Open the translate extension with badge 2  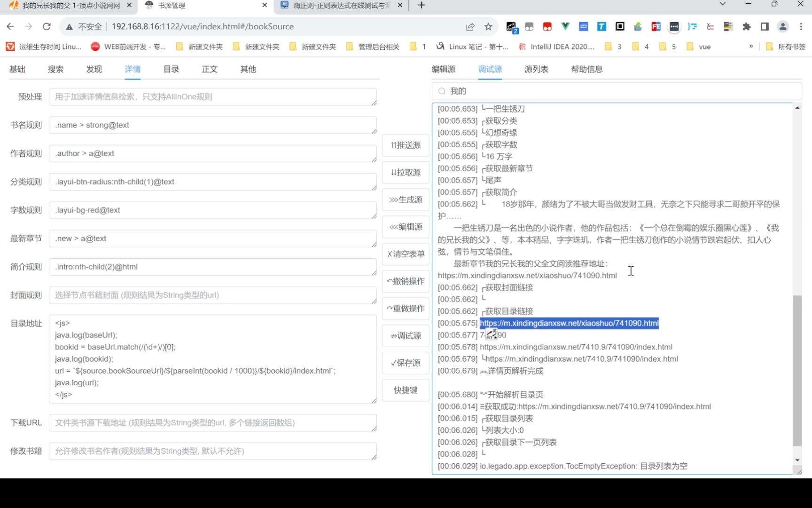click(x=511, y=27)
